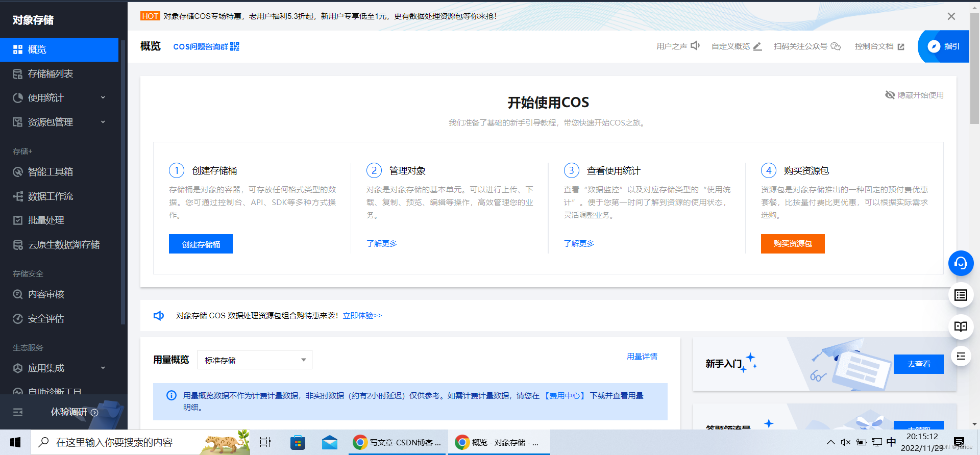Click the announcement speaker icon

click(159, 316)
